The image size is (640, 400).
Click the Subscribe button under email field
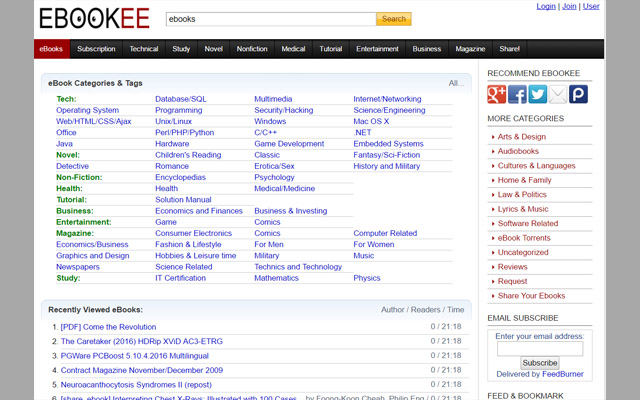540,362
